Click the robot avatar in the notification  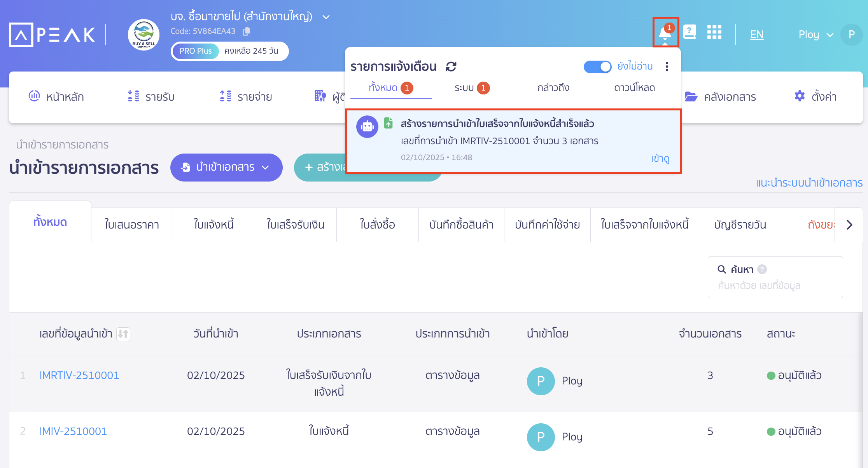click(x=367, y=127)
